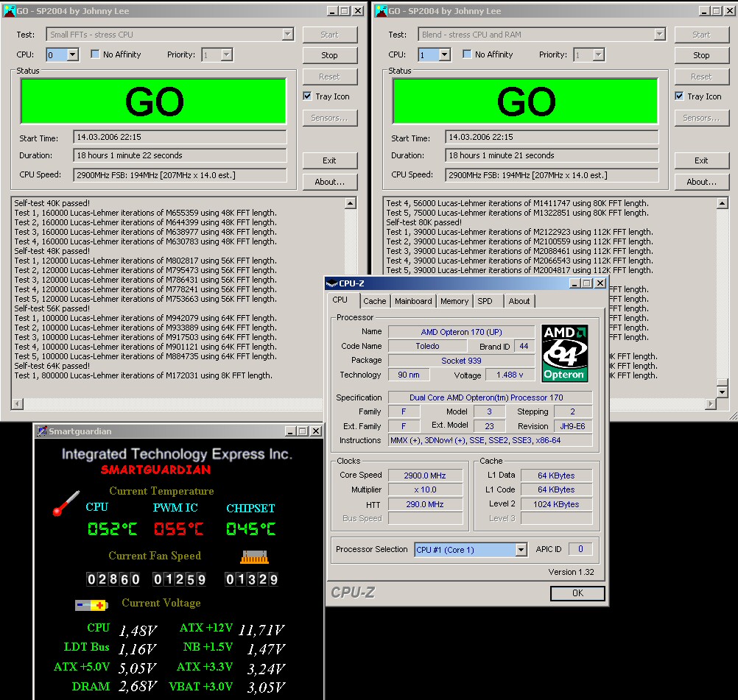Click the Smartguardian title bar icon
Viewport: 738px width, 700px height.
43,431
